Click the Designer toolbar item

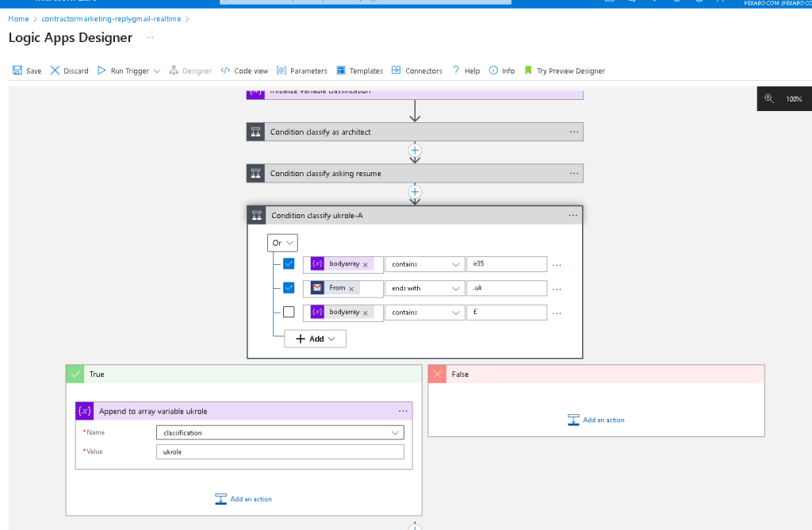pos(190,71)
